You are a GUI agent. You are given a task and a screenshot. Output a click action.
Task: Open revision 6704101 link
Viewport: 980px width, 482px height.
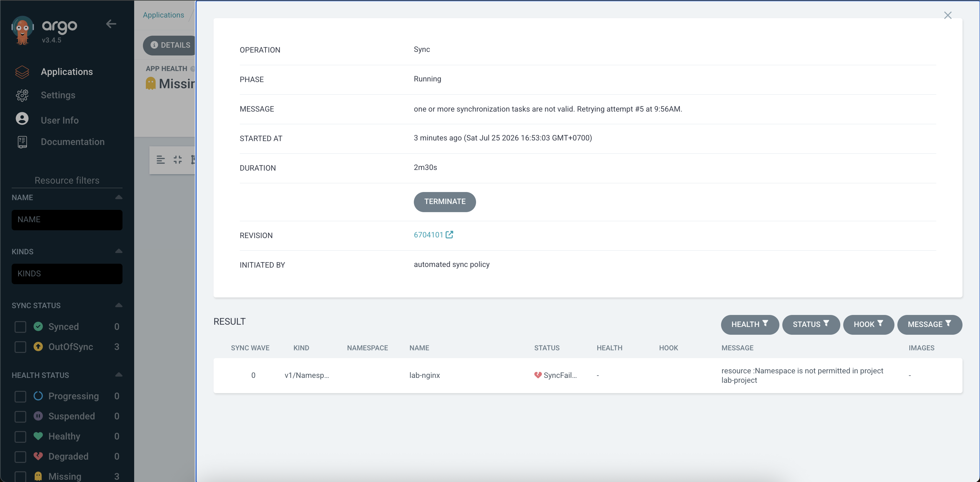[x=428, y=235]
